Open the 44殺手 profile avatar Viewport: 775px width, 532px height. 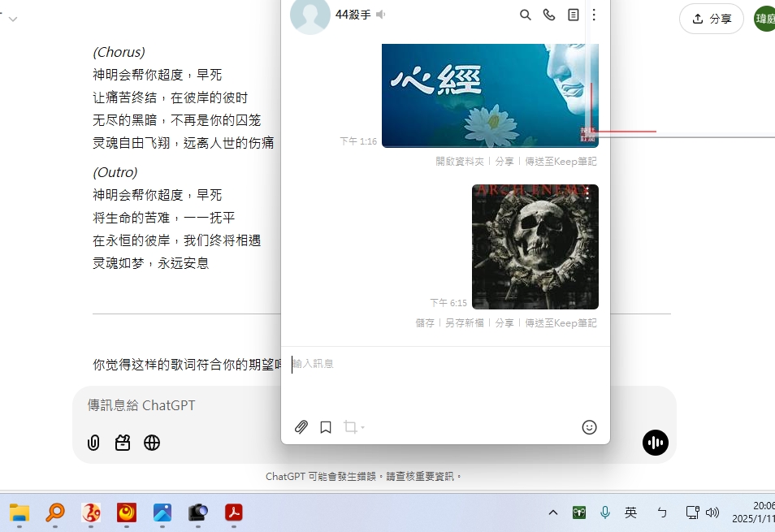pyautogui.click(x=310, y=15)
